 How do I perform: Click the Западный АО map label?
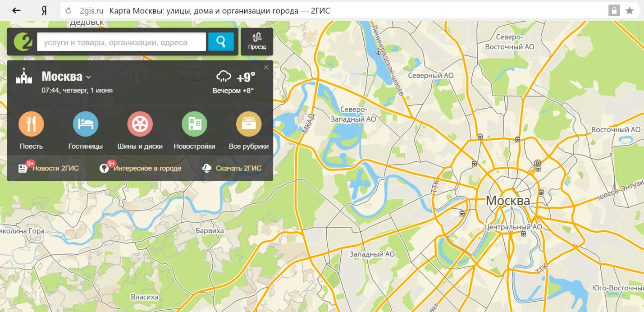[372, 254]
